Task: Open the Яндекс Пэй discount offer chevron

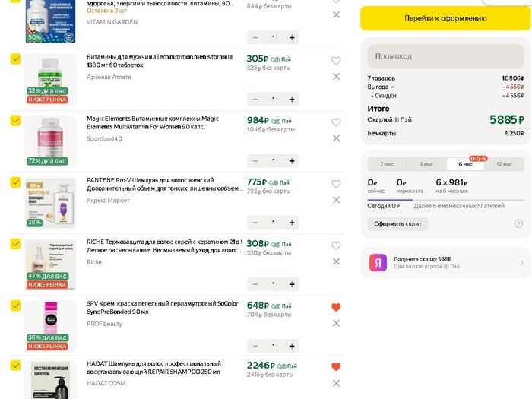Action: [x=521, y=263]
